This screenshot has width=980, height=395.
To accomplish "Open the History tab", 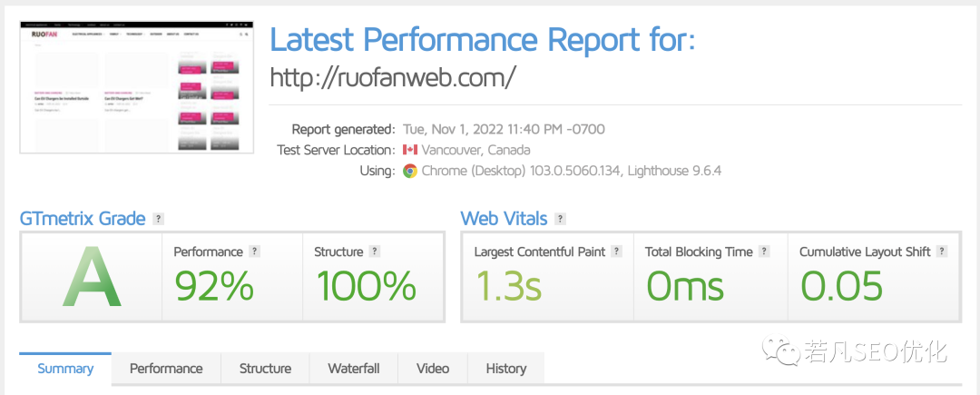I will 506,368.
